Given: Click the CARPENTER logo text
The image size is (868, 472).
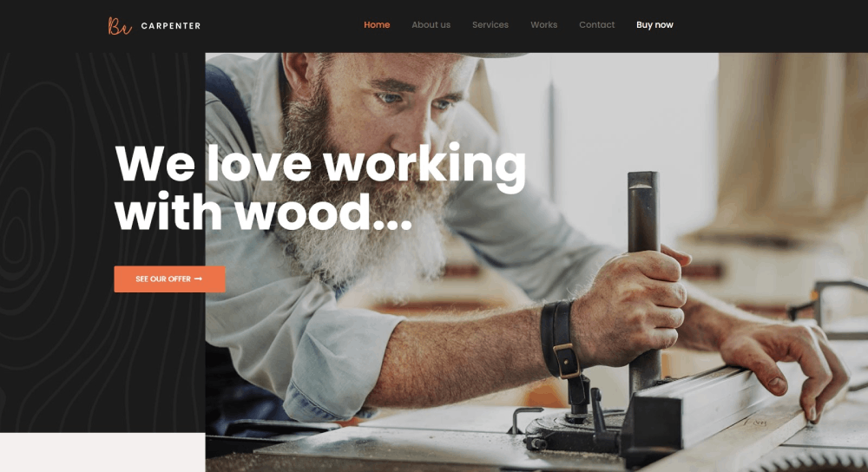Looking at the screenshot, I should tap(170, 26).
